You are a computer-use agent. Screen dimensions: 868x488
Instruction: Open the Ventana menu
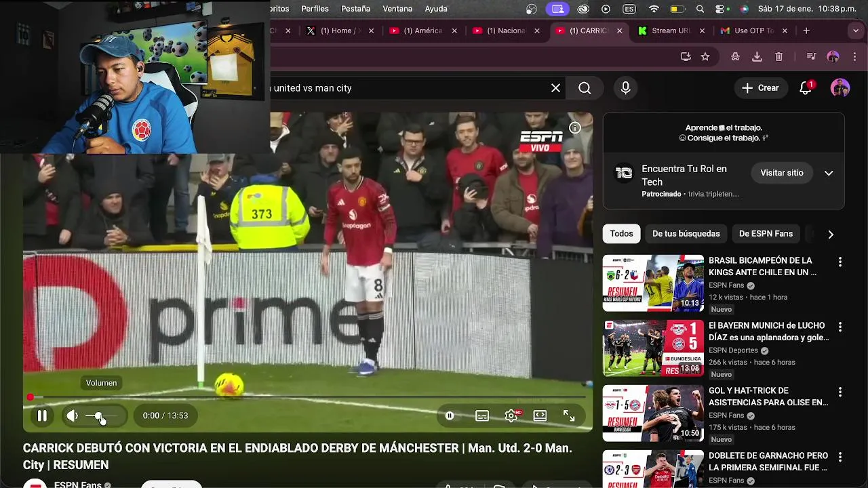click(x=397, y=9)
